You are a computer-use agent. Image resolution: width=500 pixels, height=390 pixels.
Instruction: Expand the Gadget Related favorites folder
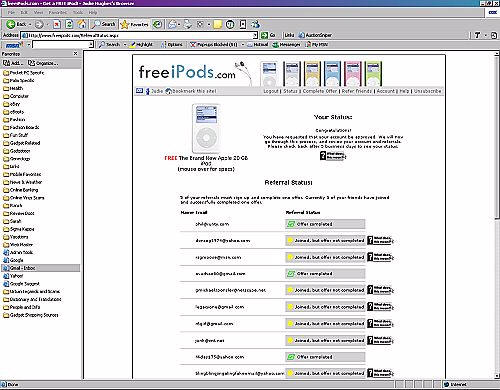click(22, 143)
